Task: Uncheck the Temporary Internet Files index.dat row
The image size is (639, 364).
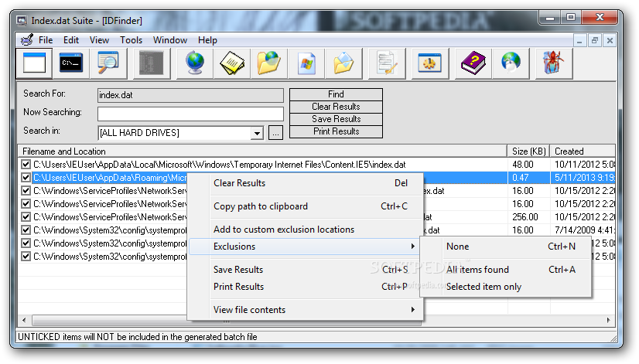Action: point(26,164)
